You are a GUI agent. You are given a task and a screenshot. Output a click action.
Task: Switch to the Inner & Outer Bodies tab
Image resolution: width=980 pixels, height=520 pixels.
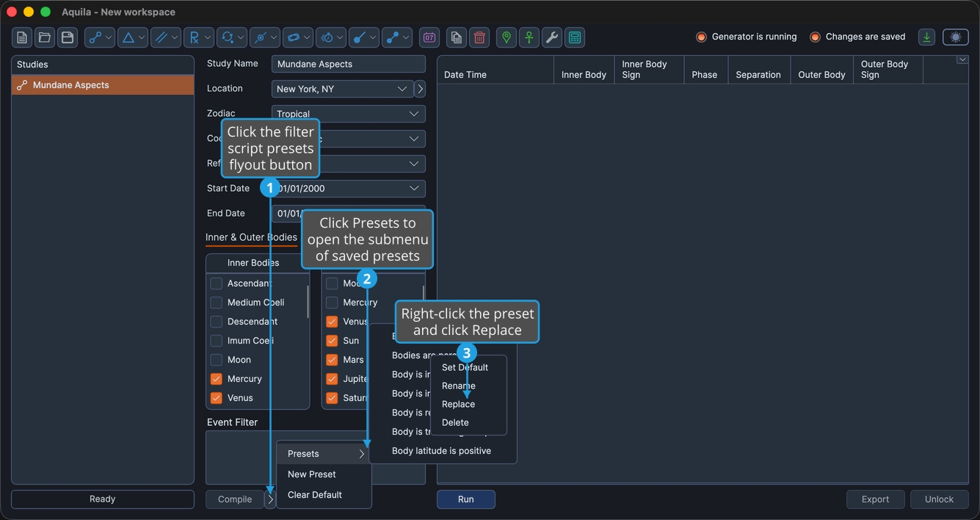pyautogui.click(x=251, y=237)
